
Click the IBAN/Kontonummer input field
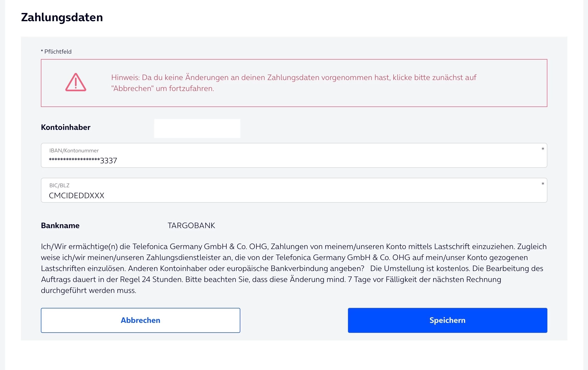[x=294, y=156]
